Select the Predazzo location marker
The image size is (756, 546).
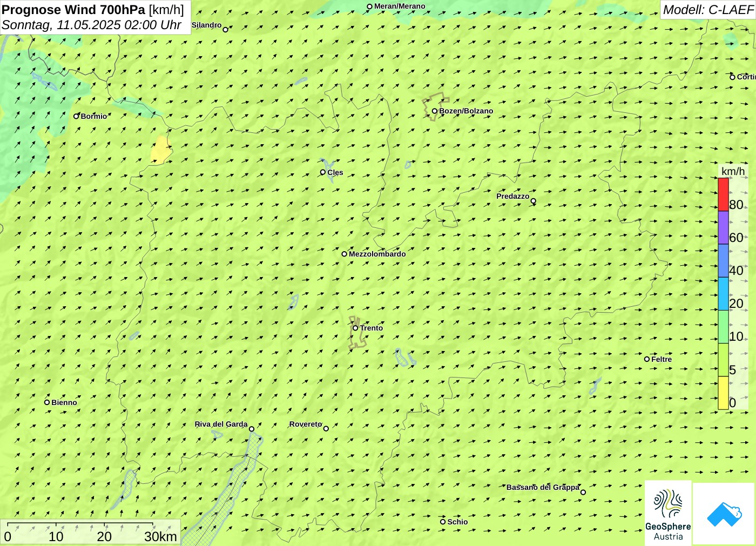click(534, 201)
